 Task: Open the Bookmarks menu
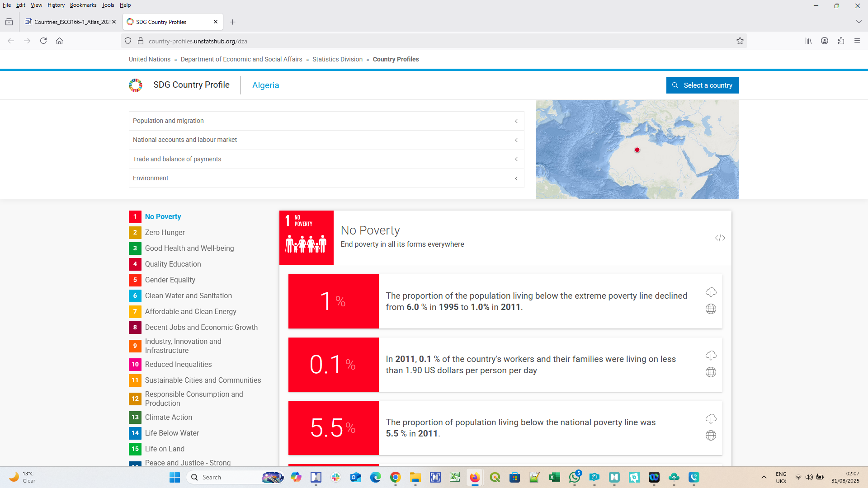click(x=83, y=5)
